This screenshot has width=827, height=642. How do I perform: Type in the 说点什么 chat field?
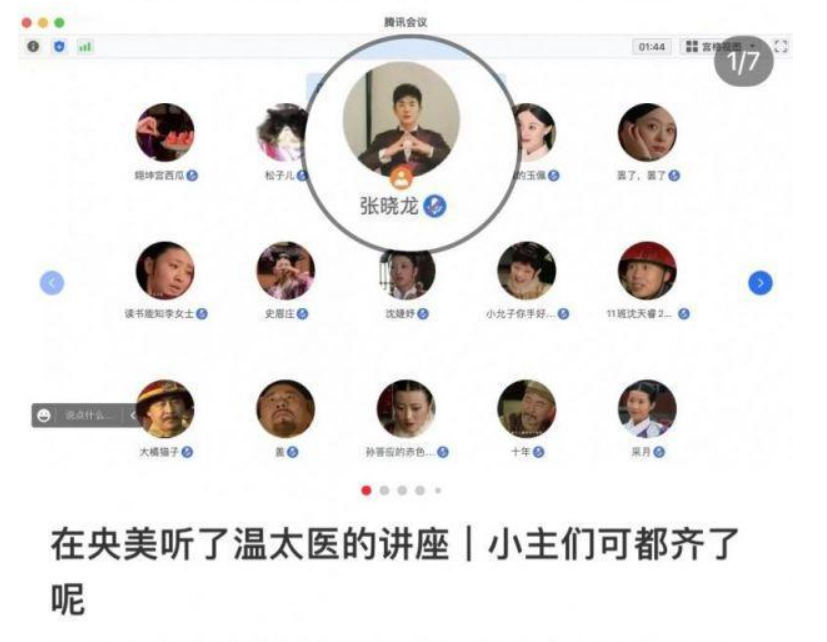(x=89, y=415)
